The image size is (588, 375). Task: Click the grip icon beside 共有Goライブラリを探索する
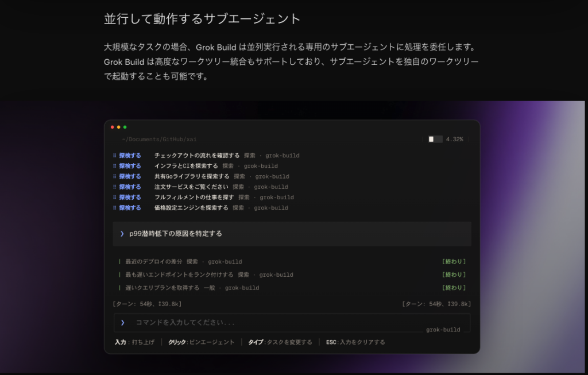click(x=114, y=176)
